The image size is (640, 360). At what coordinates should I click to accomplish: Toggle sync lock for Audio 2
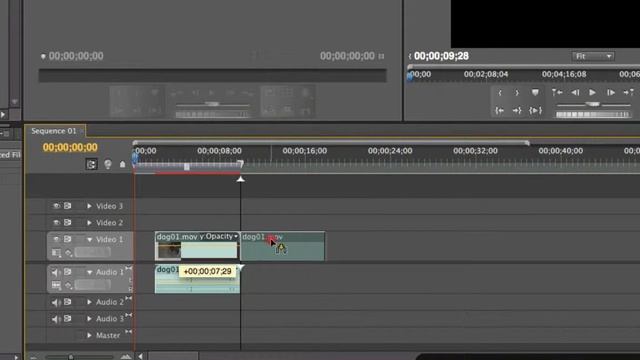[x=68, y=302]
